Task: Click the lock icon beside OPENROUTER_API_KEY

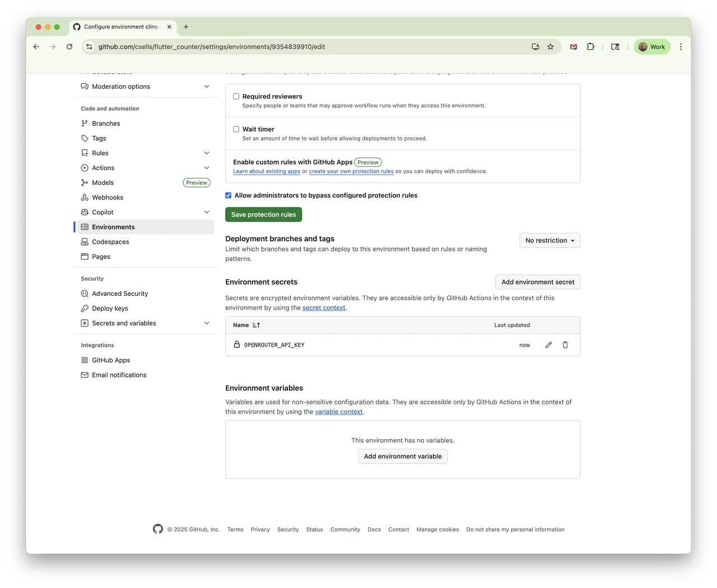Action: pos(237,344)
